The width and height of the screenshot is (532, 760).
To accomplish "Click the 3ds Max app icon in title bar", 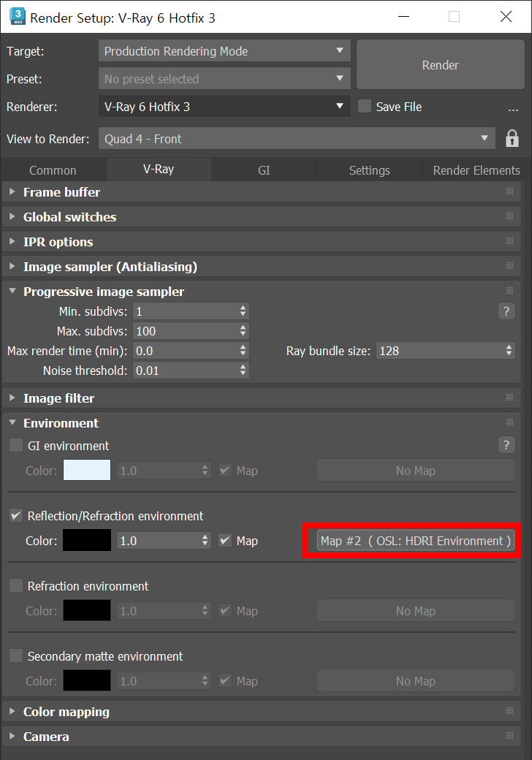I will click(18, 17).
